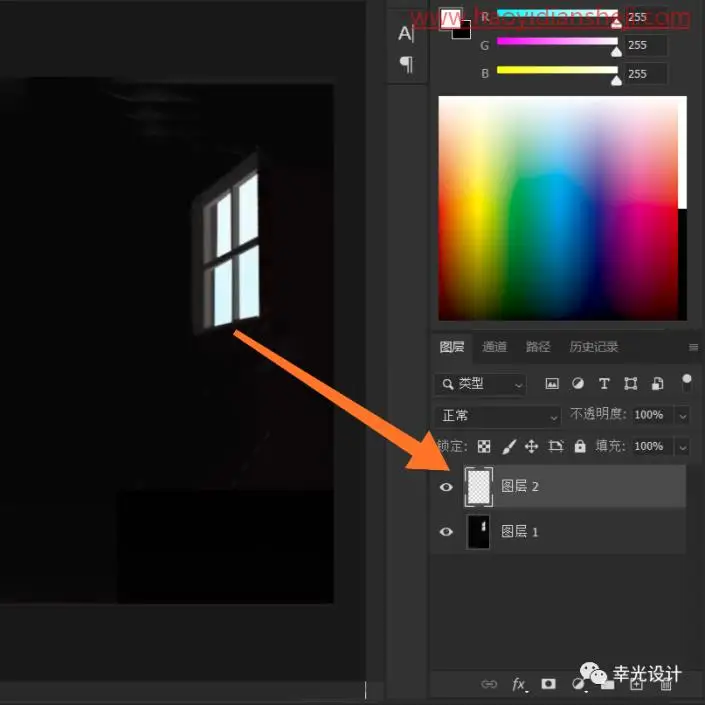This screenshot has height=705, width=705.
Task: Lock transparent pixels
Action: point(484,446)
